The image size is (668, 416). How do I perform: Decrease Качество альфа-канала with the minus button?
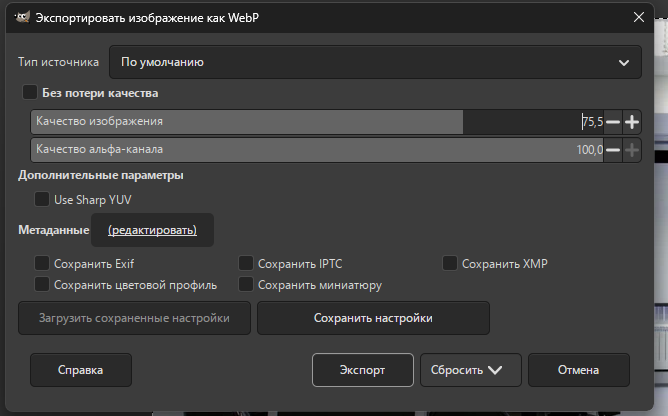click(x=613, y=150)
